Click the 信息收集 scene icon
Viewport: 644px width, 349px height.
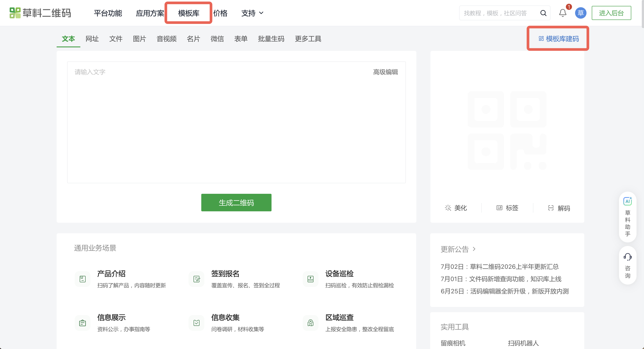pos(196,323)
